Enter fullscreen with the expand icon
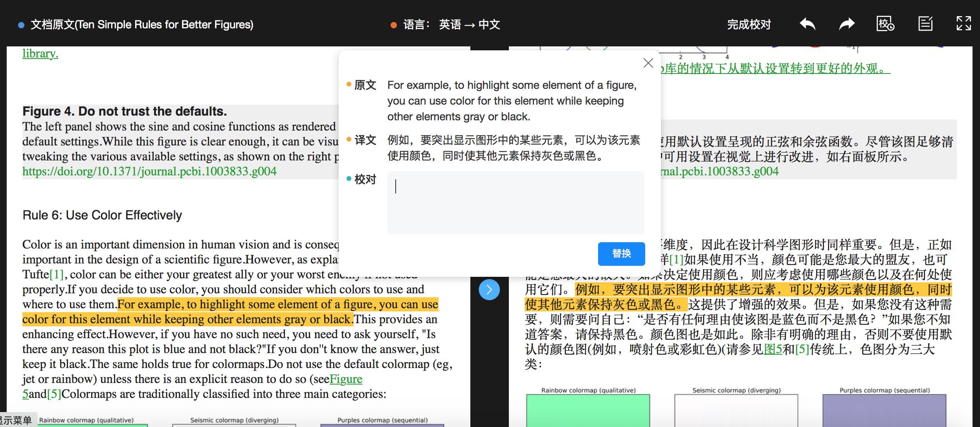Screen dimensions: 980x427 (x=963, y=24)
